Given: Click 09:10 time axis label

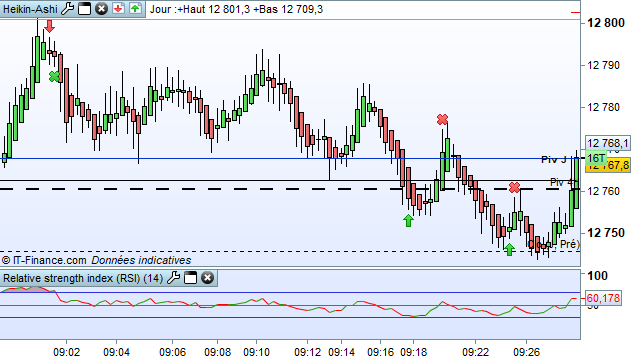Looking at the screenshot, I should pyautogui.click(x=256, y=352).
